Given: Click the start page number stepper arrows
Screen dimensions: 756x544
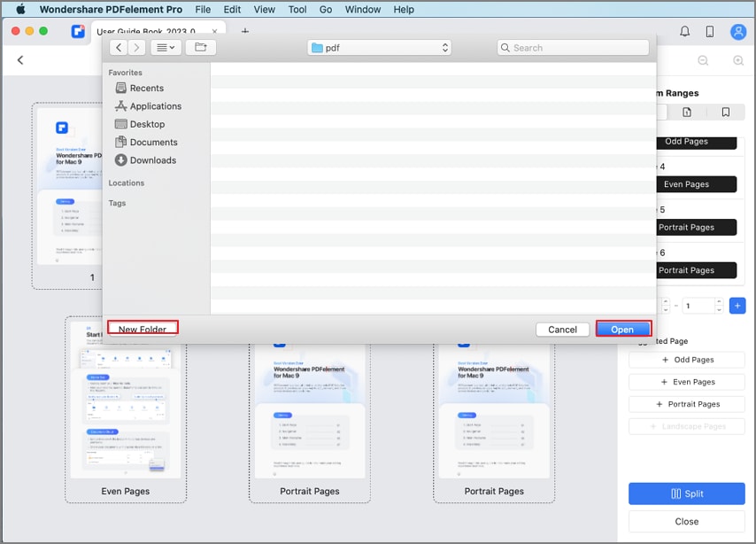Looking at the screenshot, I should (x=666, y=306).
